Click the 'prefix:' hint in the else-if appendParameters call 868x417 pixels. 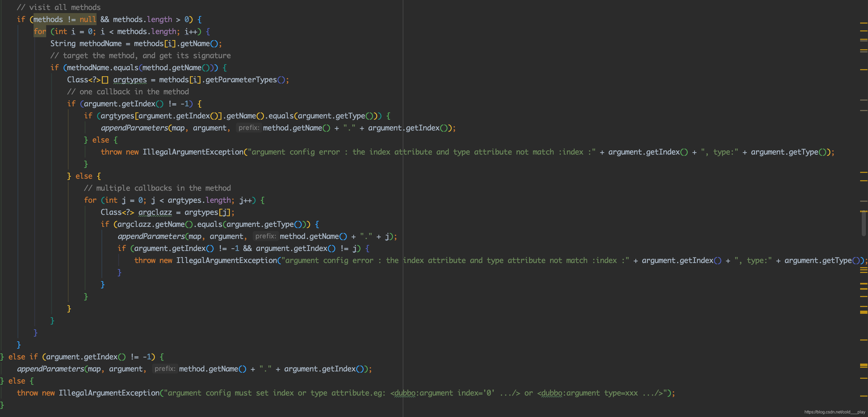tap(165, 369)
